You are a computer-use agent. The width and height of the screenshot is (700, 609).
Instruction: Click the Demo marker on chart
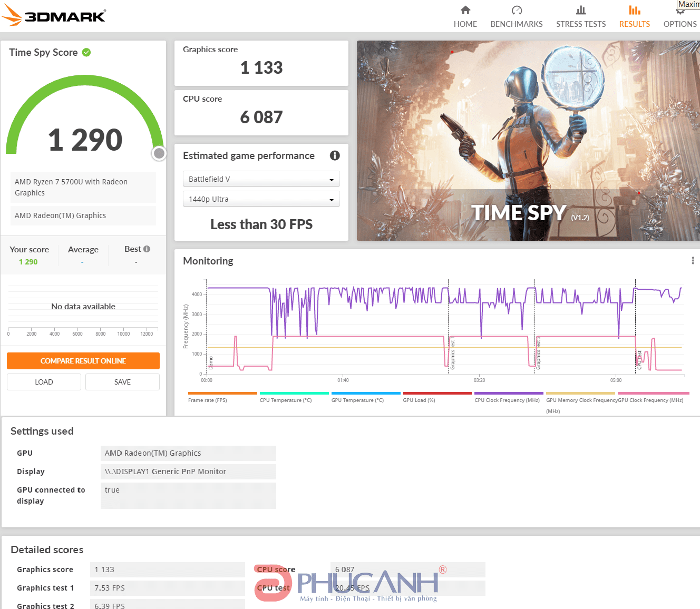(211, 362)
